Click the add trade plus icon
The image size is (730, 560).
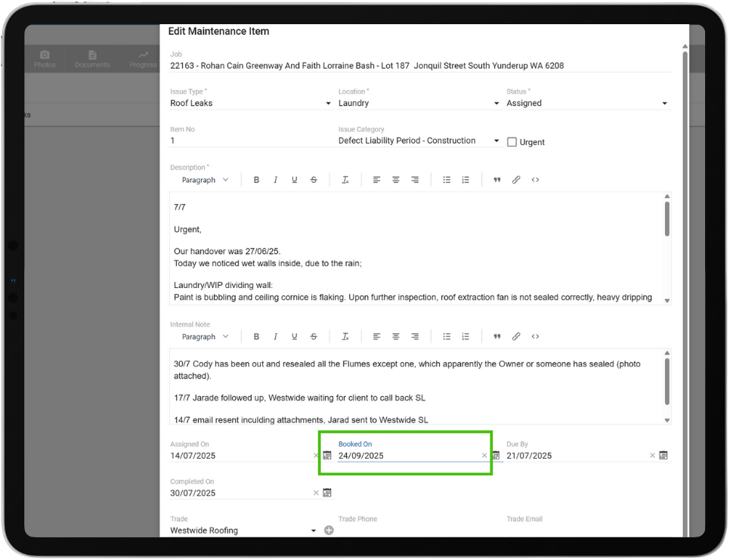click(329, 531)
